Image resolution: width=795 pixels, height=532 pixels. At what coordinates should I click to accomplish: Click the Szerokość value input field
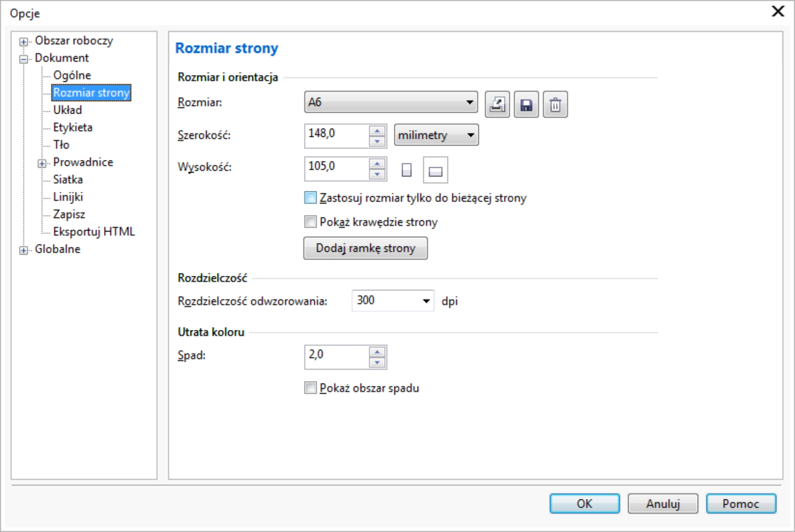point(337,135)
